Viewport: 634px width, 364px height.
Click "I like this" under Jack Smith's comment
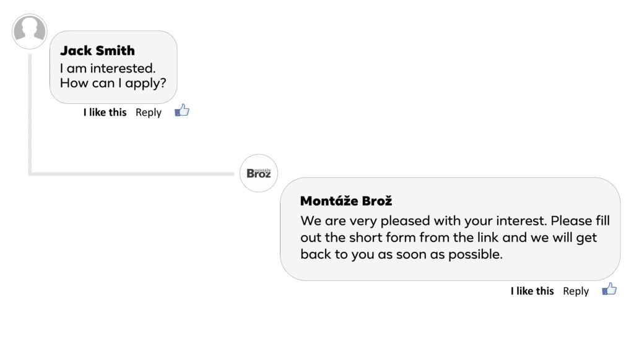pyautogui.click(x=105, y=112)
